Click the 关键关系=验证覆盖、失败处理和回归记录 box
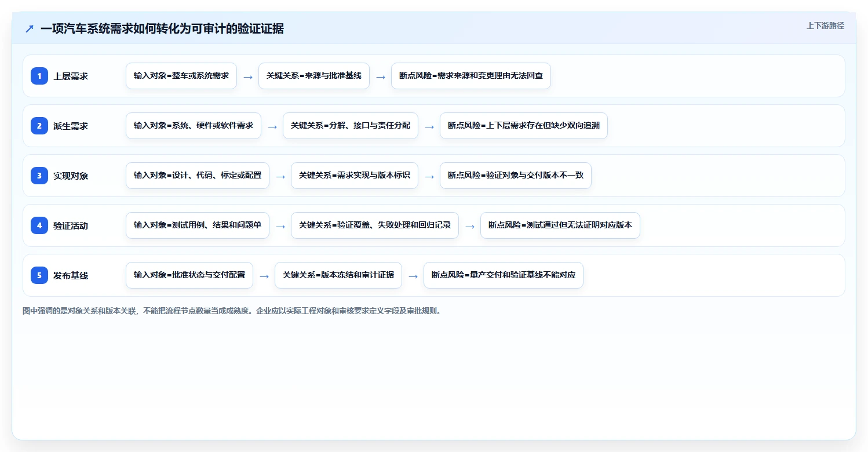The image size is (868, 452). tap(375, 225)
